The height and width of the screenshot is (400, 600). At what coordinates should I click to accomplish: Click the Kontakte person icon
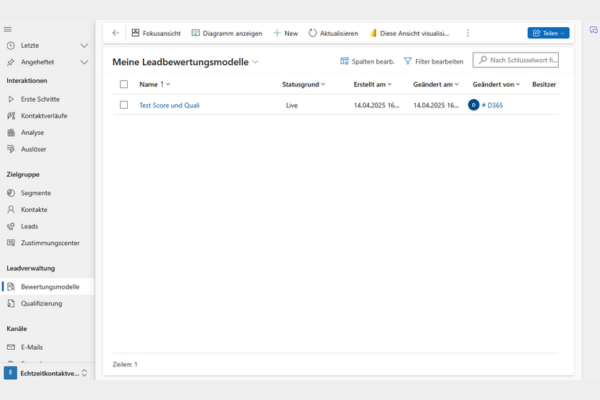click(11, 209)
